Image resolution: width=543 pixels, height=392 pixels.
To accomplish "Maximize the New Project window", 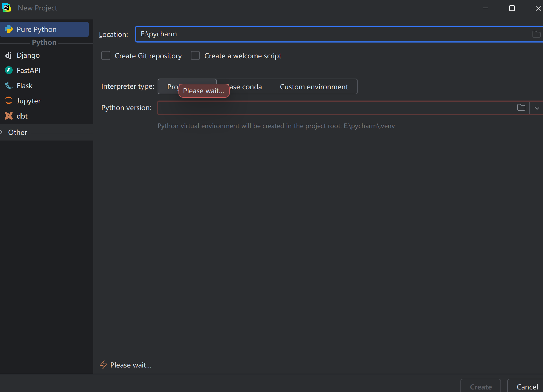I will click(512, 8).
